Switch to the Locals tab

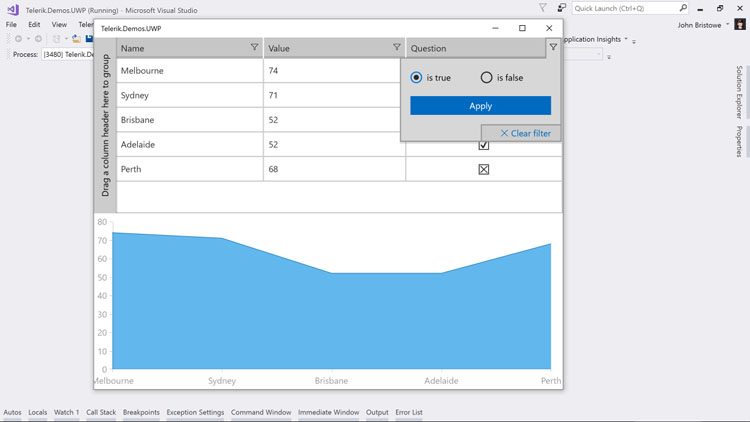38,412
